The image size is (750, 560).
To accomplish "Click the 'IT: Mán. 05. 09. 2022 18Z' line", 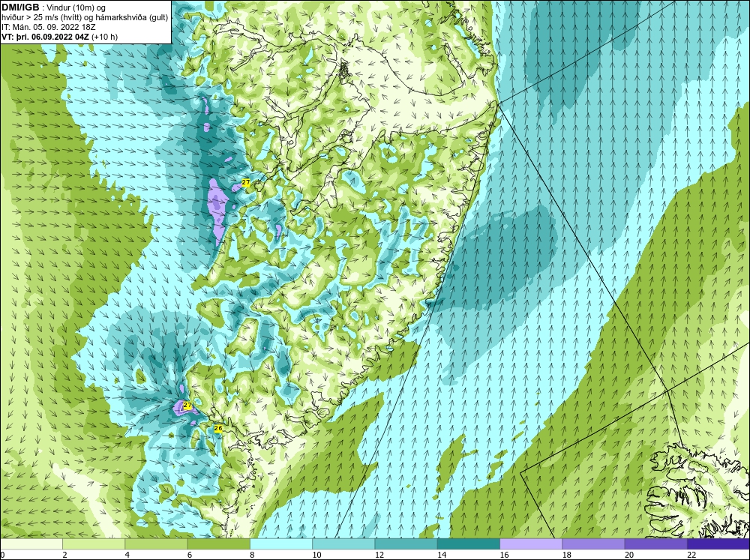I will (x=48, y=27).
